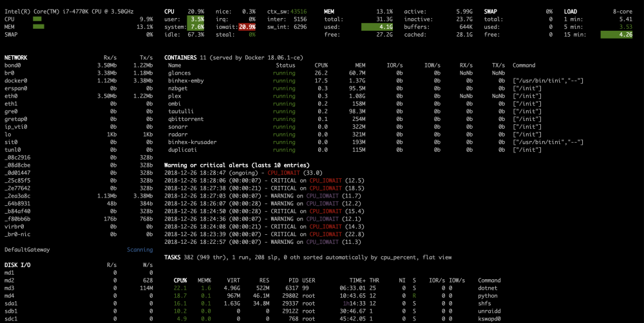644x323 pixels.
Task: Click the WARNING alert logged at 18:22:57
Action: (263, 242)
